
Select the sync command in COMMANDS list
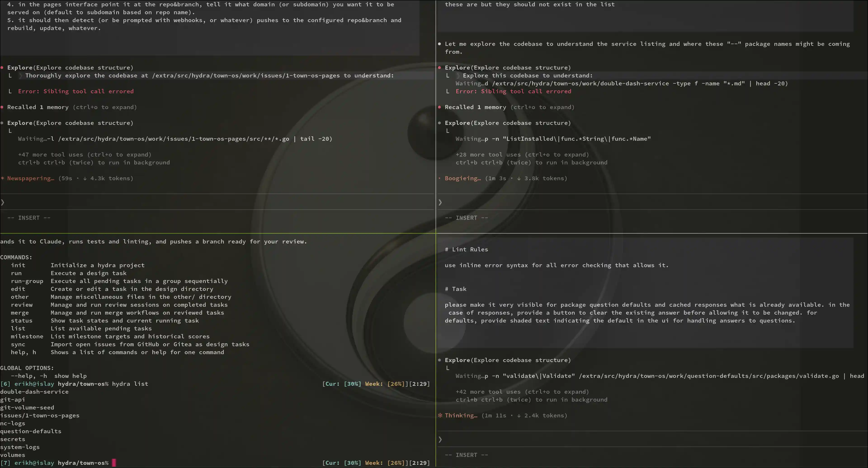pyautogui.click(x=18, y=344)
